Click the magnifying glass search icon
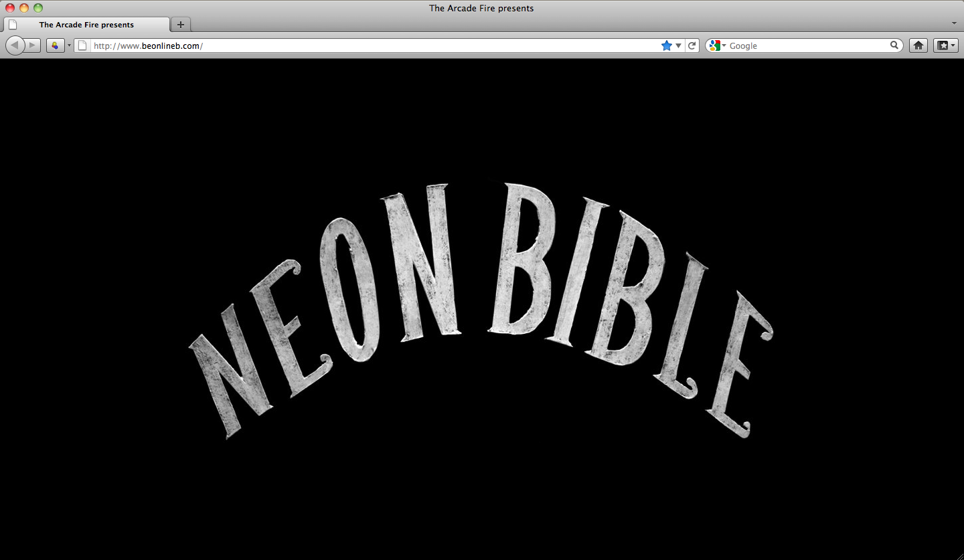 (894, 45)
